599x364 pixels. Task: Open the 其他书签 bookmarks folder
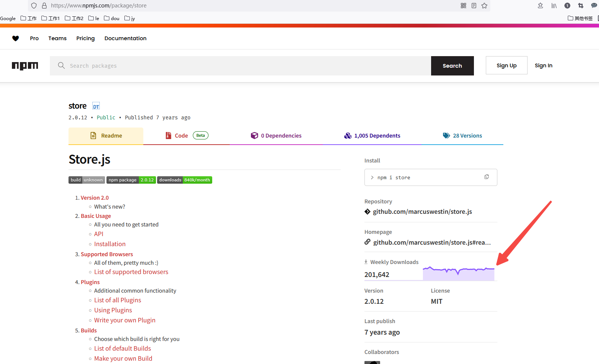[580, 18]
